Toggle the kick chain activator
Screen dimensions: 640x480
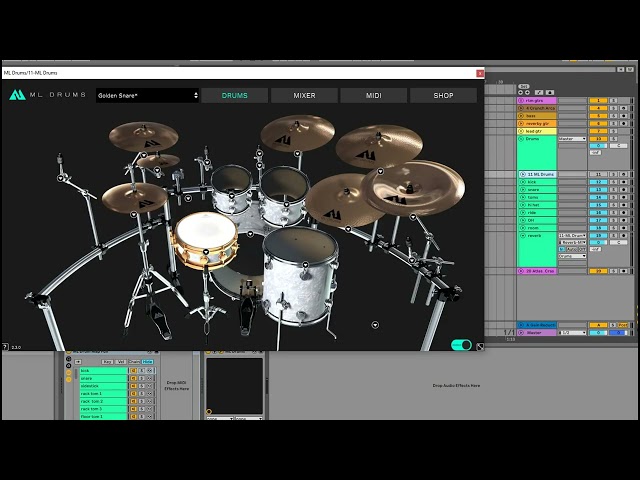click(133, 371)
